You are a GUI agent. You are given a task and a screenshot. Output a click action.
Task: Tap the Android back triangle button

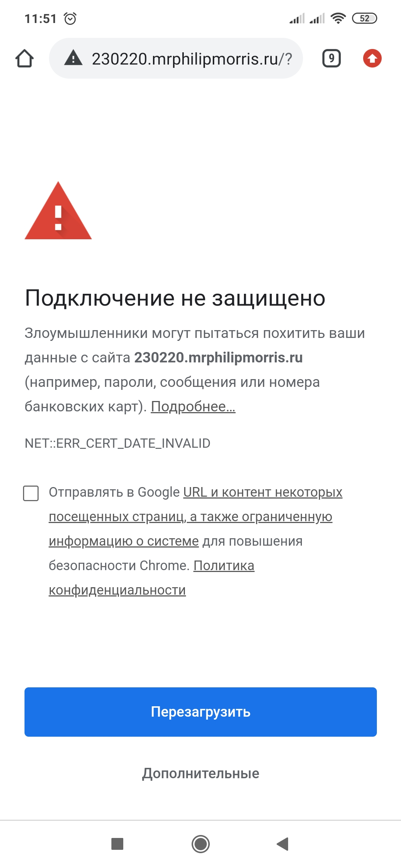click(283, 844)
